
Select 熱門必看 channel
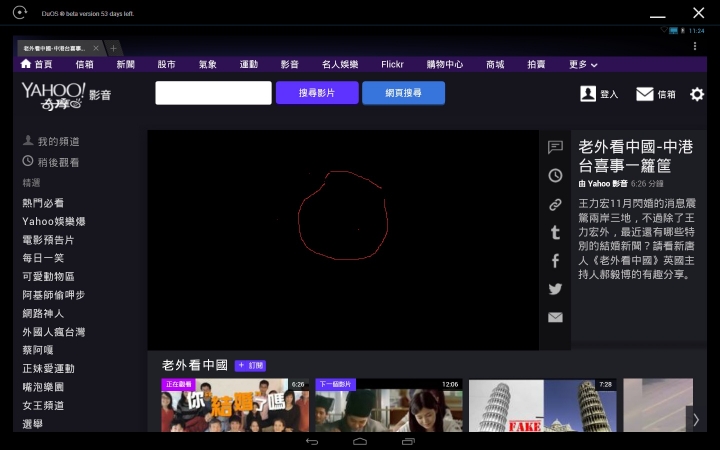(43, 203)
